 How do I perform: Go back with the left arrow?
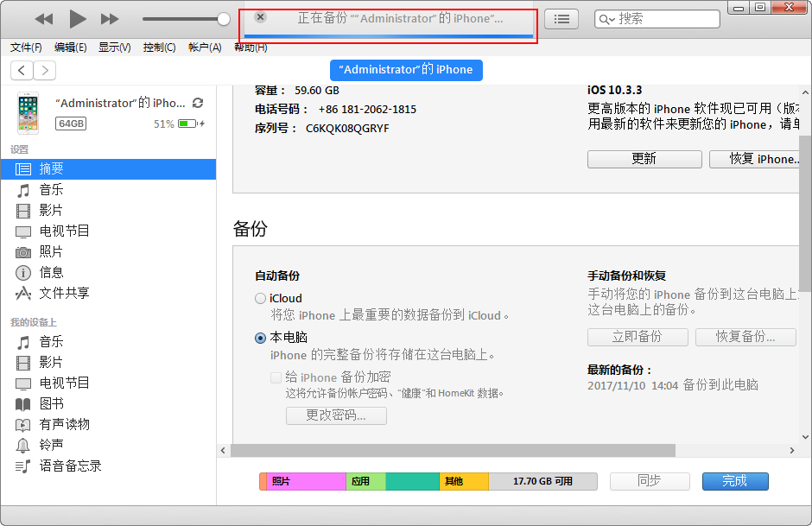[x=22, y=71]
